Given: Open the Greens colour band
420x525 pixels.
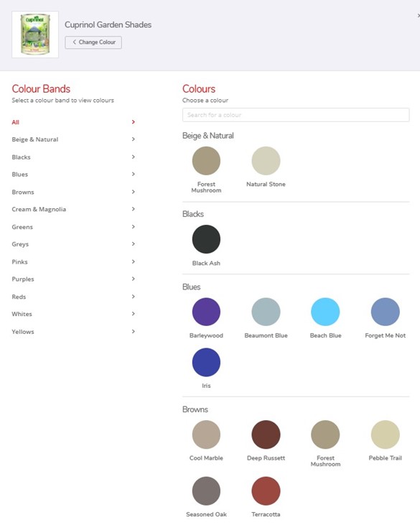Looking at the screenshot, I should click(x=73, y=227).
